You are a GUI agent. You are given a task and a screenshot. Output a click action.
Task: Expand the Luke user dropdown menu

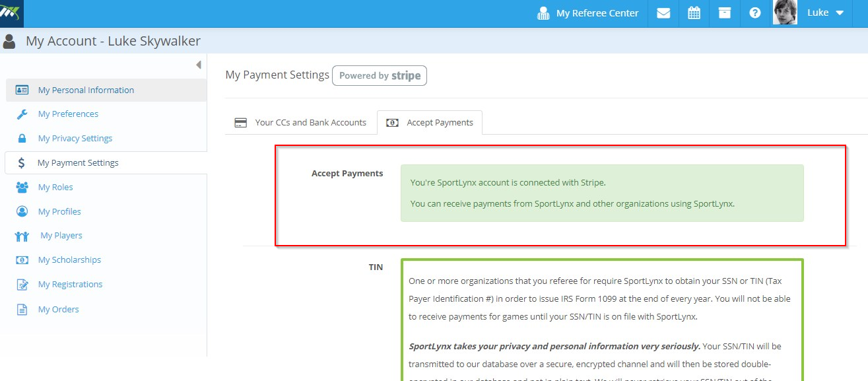point(826,13)
